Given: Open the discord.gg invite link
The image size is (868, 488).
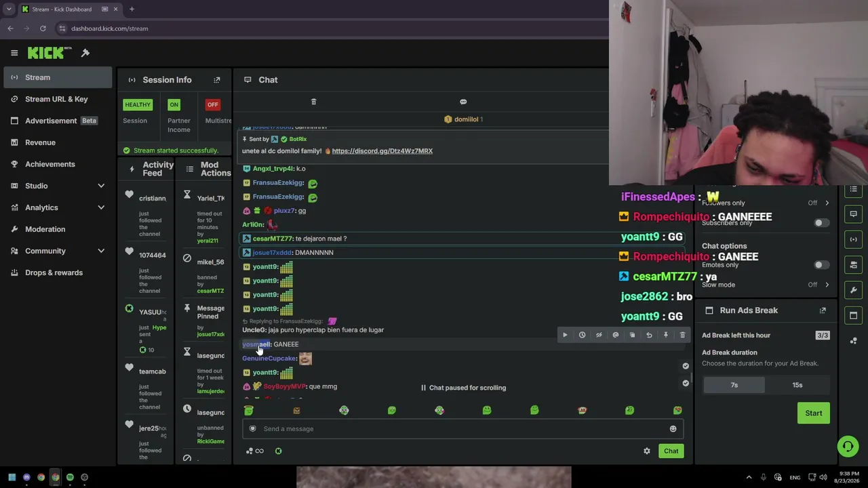Looking at the screenshot, I should 382,151.
